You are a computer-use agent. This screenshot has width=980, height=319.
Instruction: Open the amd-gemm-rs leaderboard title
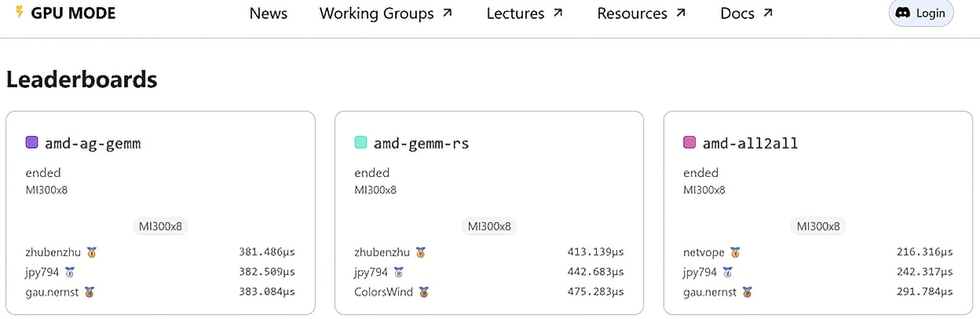tap(421, 143)
